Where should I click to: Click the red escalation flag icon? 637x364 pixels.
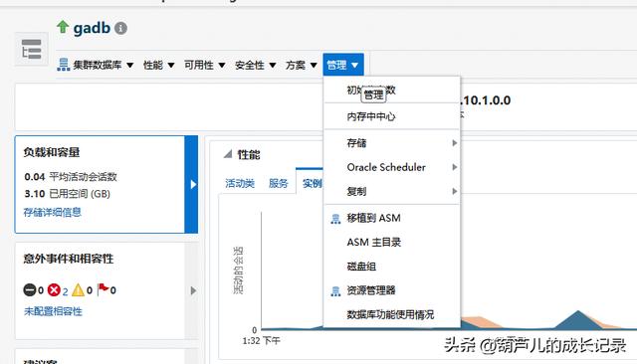(104, 289)
